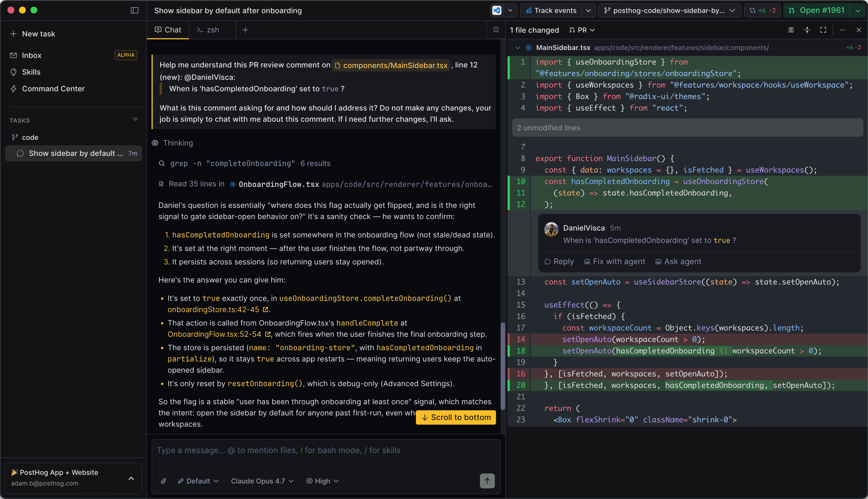Expand the editor chooser dropdown arrow

(x=510, y=10)
